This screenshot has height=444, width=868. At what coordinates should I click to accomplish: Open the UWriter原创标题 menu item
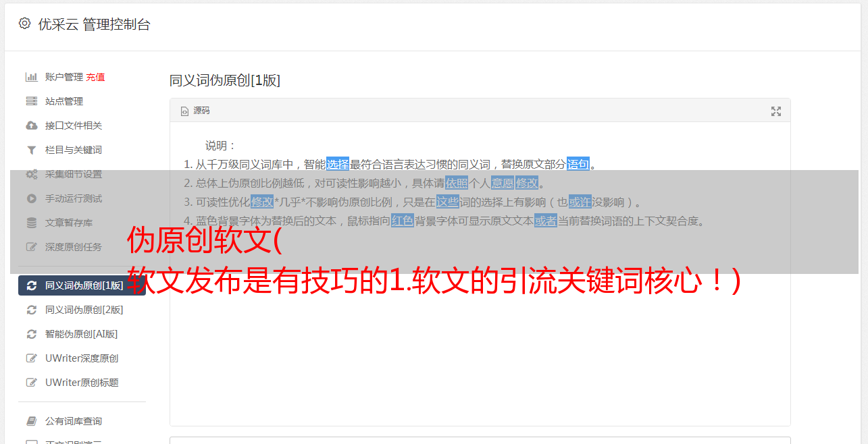pyautogui.click(x=82, y=383)
